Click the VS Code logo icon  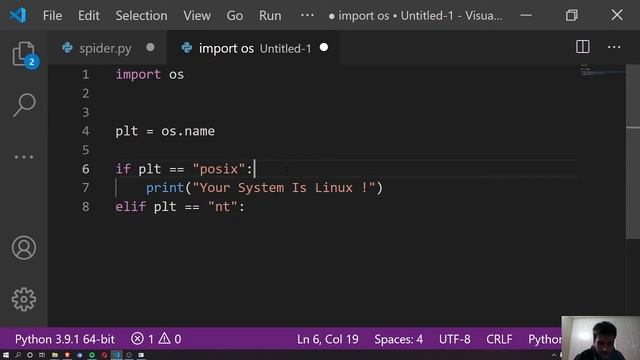[x=18, y=16]
